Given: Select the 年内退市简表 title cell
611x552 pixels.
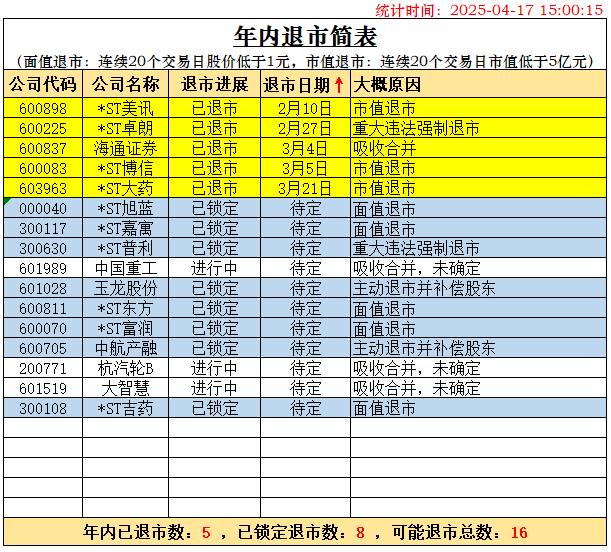Looking at the screenshot, I should 305,38.
